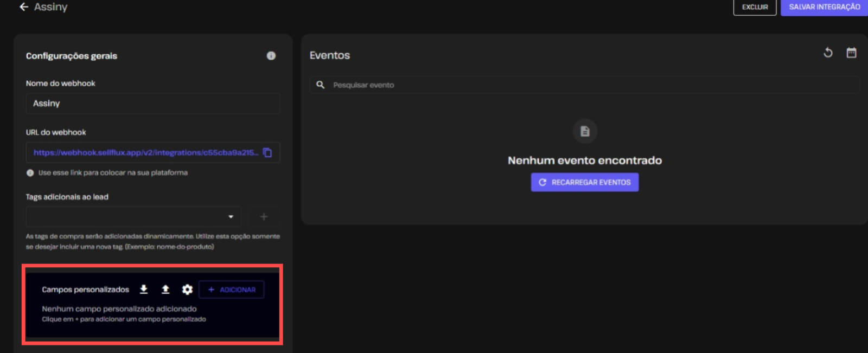Click the EXCLUIR button

pyautogui.click(x=755, y=7)
